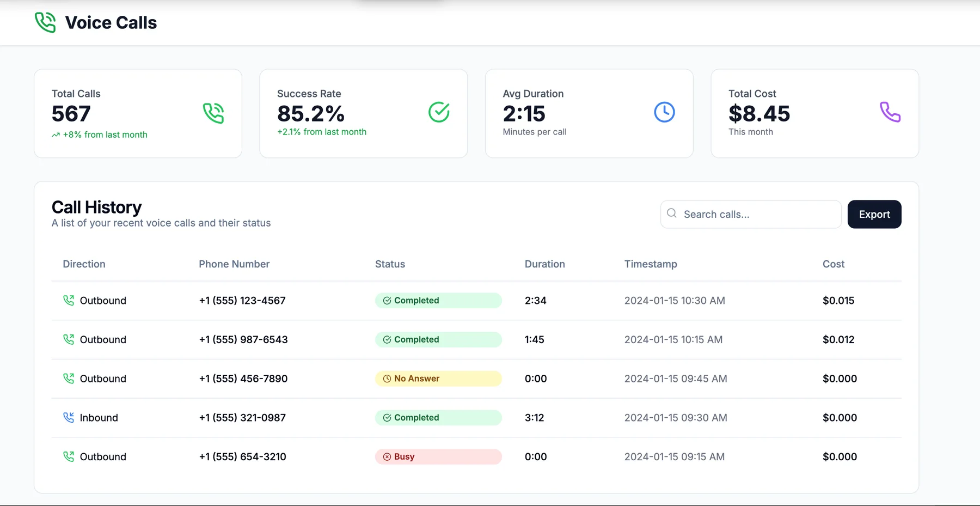
Task: Click phone number +1 (555) 123-4567
Action: (x=242, y=301)
